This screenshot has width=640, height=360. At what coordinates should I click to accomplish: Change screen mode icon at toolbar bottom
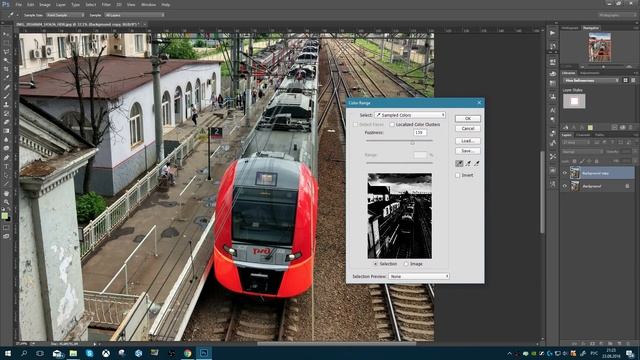pyautogui.click(x=6, y=236)
